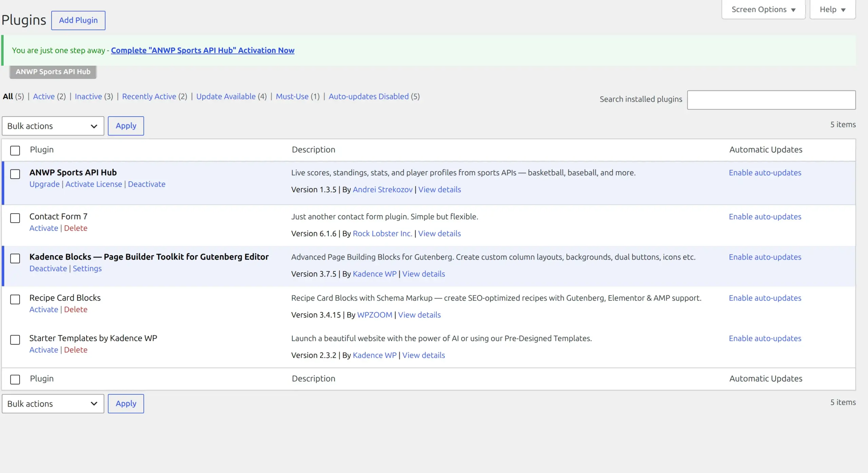Tick the select-all checkbox in table header
This screenshot has width=868, height=473.
(x=15, y=150)
